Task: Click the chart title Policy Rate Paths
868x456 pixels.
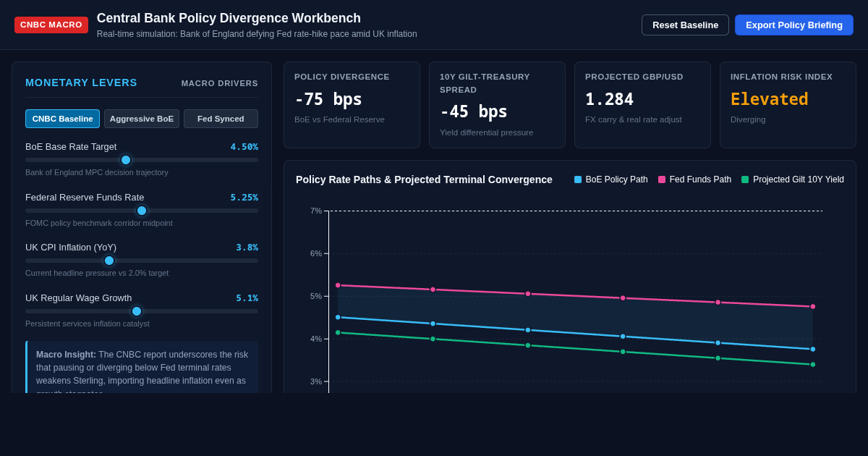Action: [x=424, y=180]
